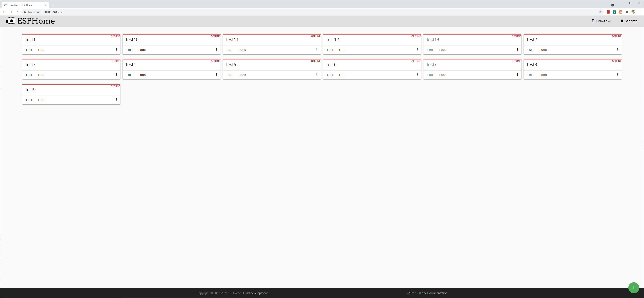The image size is (644, 298).
Task: Bookmark this page with the star icon
Action: point(600,12)
